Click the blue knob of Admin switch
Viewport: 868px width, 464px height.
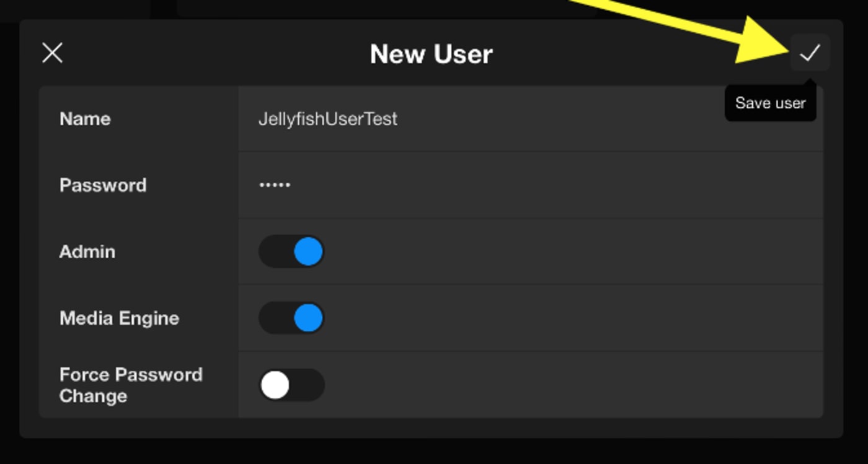point(308,252)
